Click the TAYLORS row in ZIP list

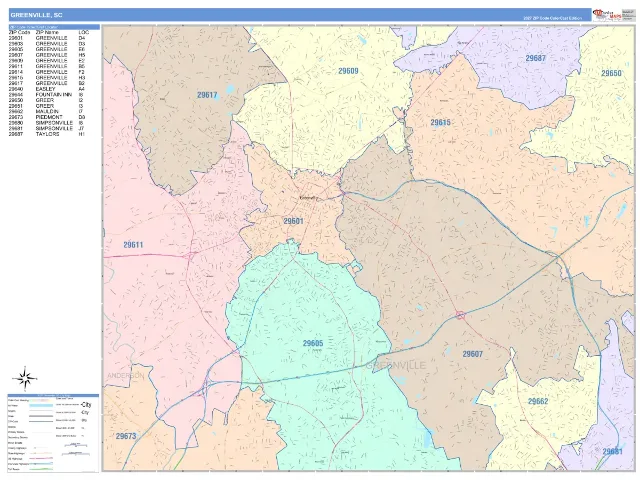pos(47,134)
